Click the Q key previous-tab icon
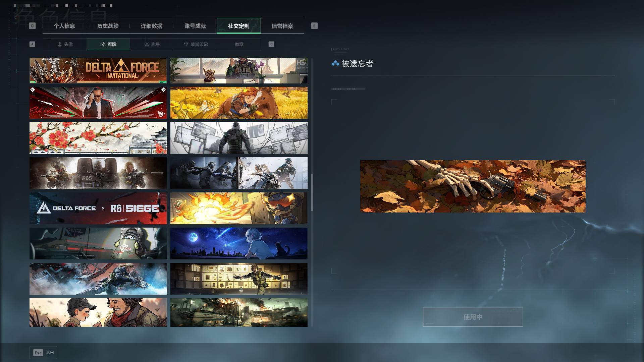644x362 pixels. [32, 26]
